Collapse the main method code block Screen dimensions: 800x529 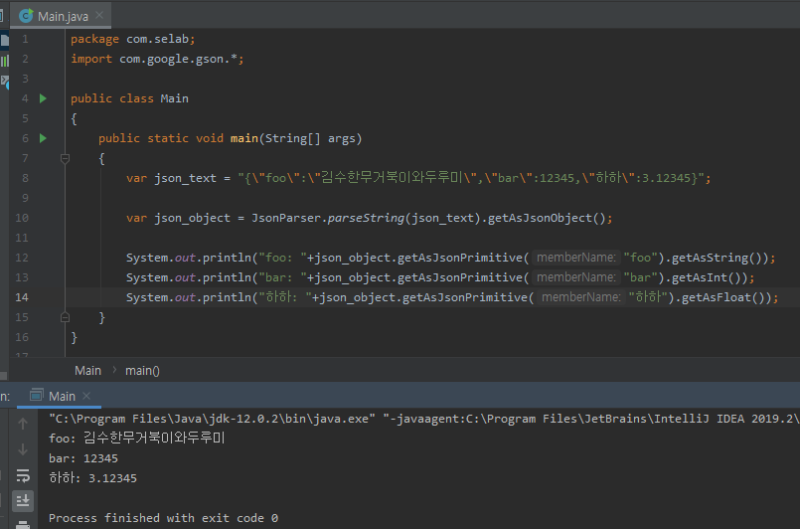coord(66,158)
